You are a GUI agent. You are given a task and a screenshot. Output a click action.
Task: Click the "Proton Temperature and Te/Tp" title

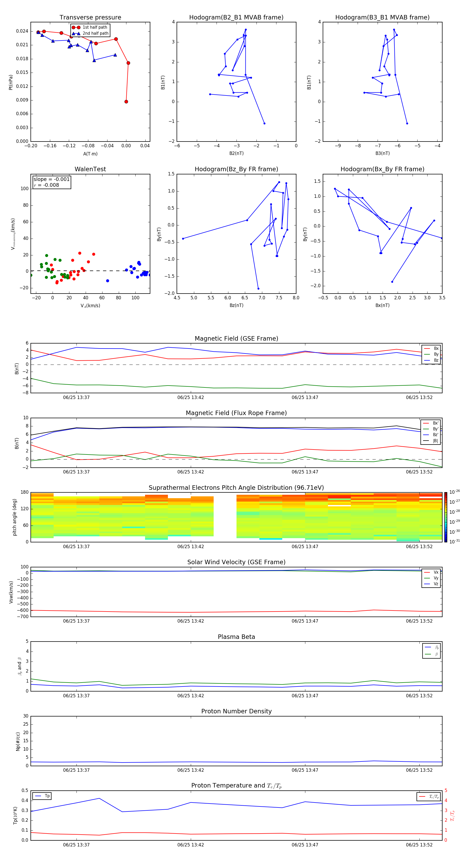click(x=236, y=785)
